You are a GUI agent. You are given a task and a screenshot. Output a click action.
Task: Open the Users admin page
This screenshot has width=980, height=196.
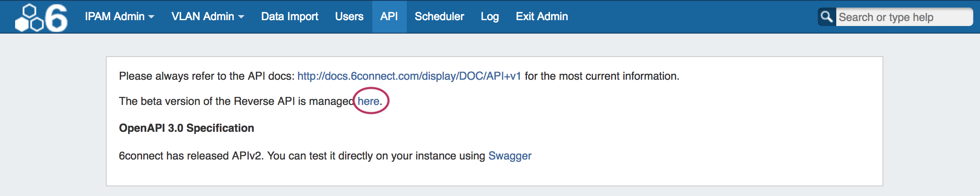tap(349, 16)
